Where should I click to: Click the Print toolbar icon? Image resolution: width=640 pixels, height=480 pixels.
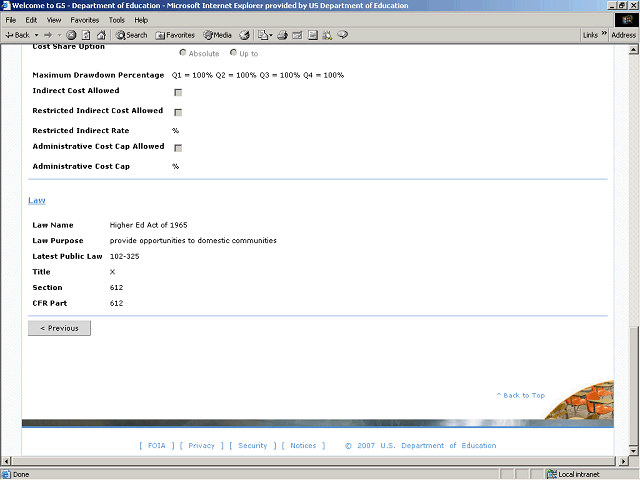coord(282,35)
